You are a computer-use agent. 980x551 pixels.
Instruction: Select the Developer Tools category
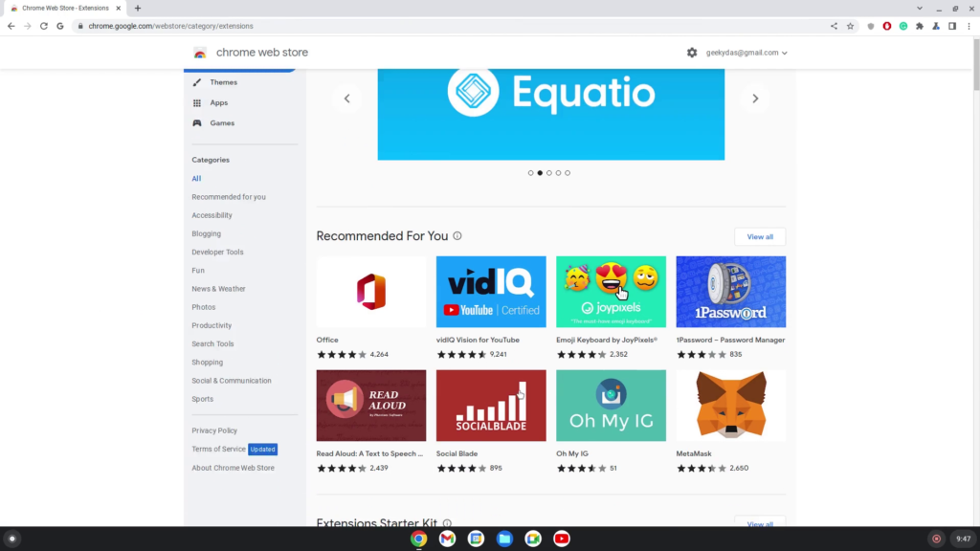coord(217,252)
